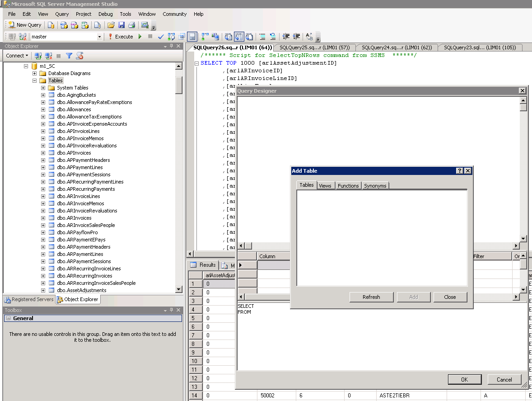Expand the dbo.ARInvoices table node
This screenshot has width=532, height=401.
pyautogui.click(x=42, y=218)
